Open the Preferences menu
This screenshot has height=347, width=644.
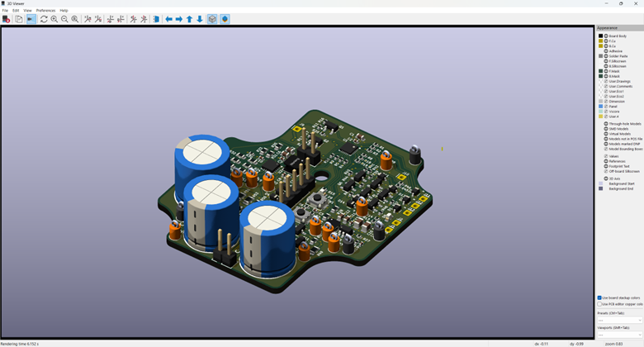pos(45,11)
